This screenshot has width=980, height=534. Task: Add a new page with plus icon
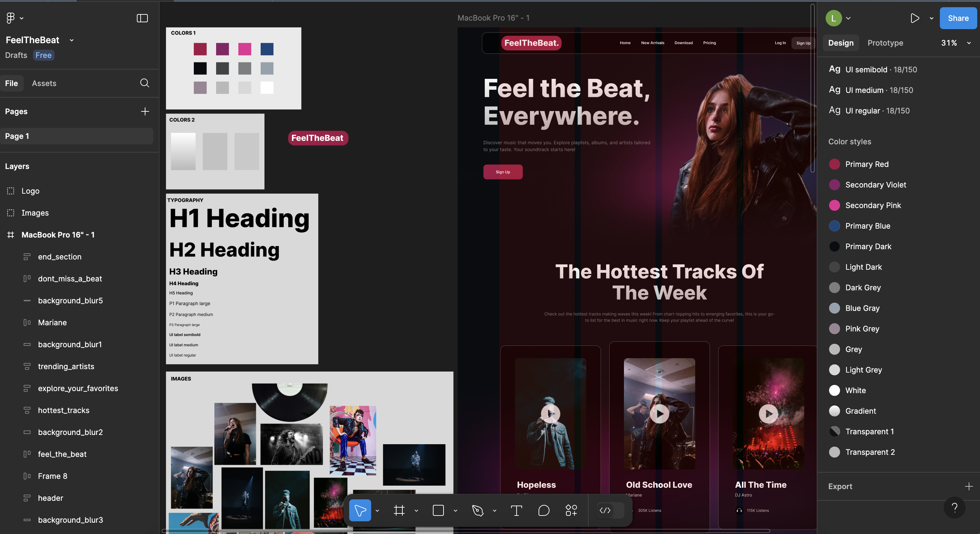click(x=145, y=111)
